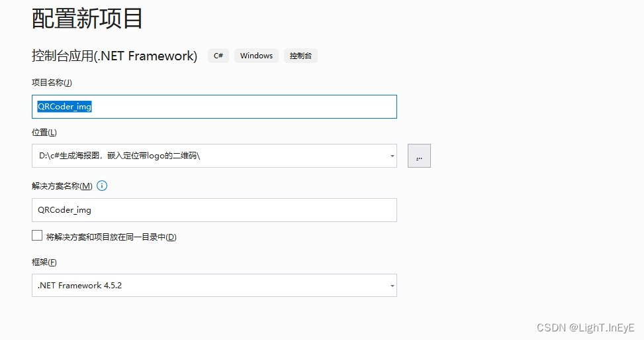Click the info icon beside 解决方案名称
644x340 pixels.
click(x=102, y=186)
